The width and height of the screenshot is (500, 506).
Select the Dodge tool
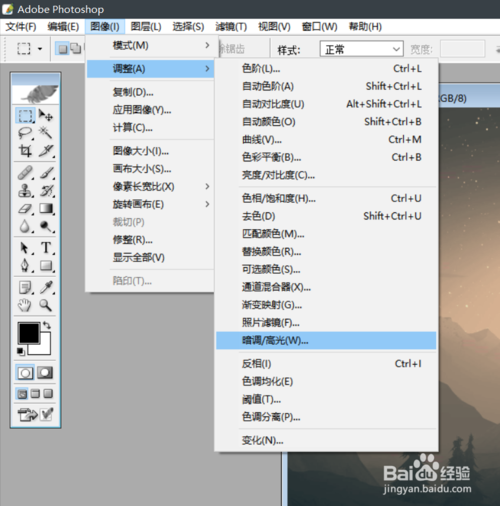(x=46, y=226)
